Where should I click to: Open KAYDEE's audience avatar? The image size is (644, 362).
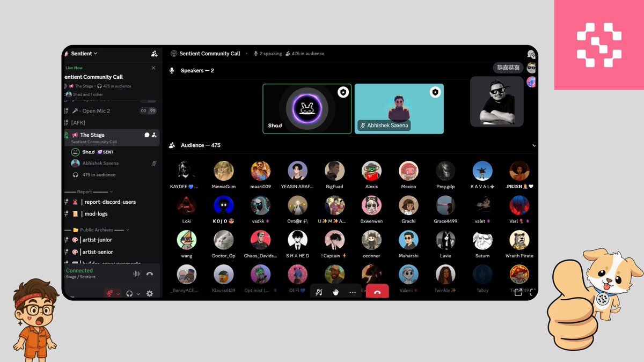click(x=186, y=171)
